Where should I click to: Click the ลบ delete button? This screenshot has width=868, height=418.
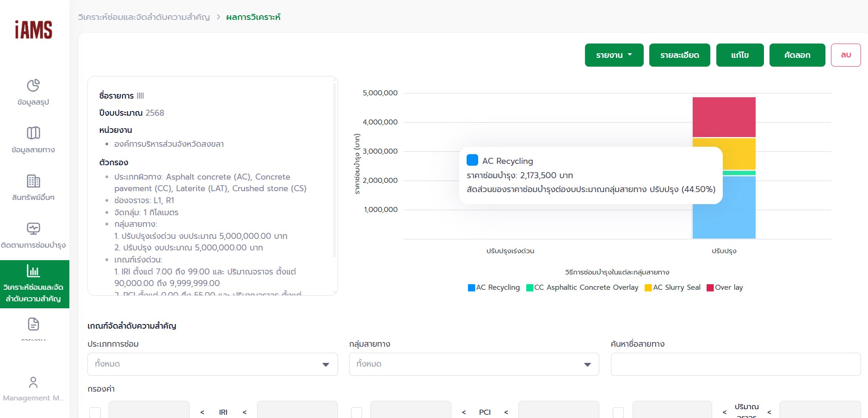pyautogui.click(x=845, y=55)
